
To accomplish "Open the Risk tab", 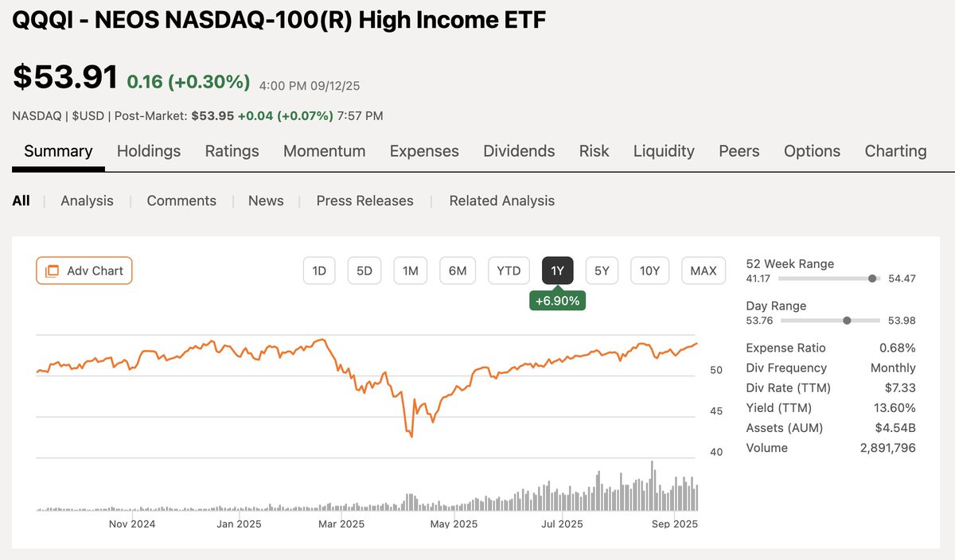I will coord(594,151).
